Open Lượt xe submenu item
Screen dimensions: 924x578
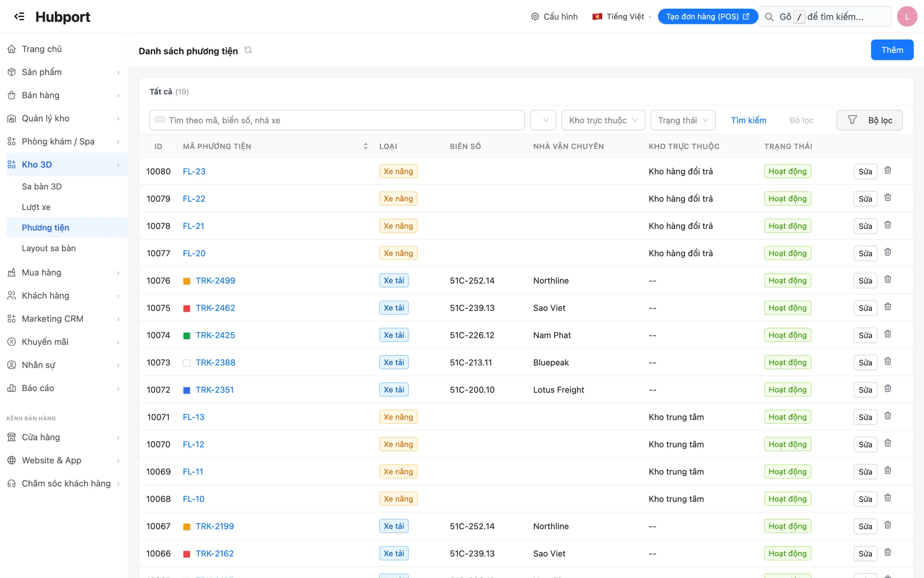pyautogui.click(x=36, y=207)
